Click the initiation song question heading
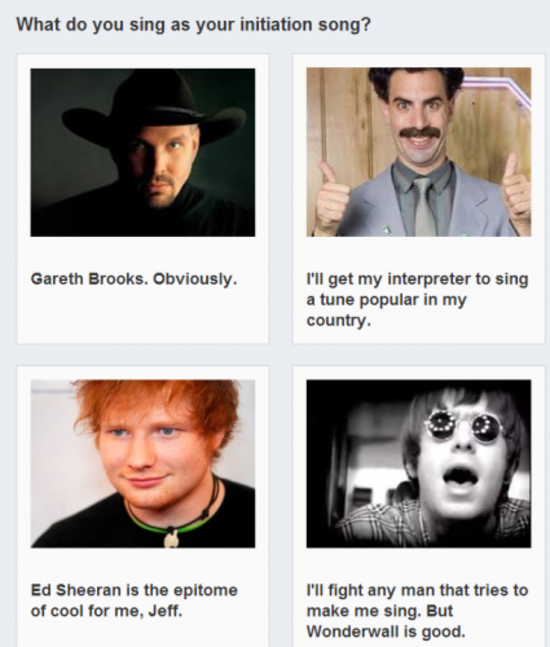This screenshot has width=550, height=647. tap(194, 25)
